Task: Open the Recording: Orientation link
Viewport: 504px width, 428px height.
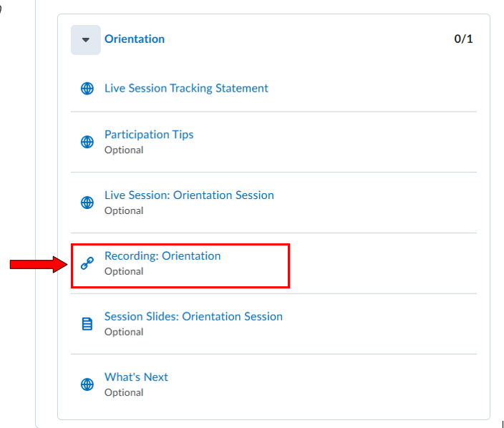Action: tap(163, 256)
